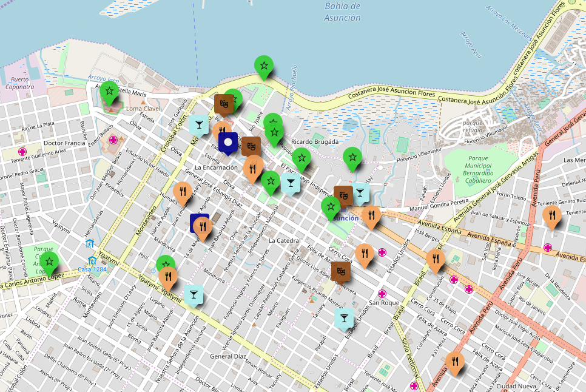The width and height of the screenshot is (586, 392).
Task: Open the theater masks marker near Cristóbal Colón
Action: [224, 103]
